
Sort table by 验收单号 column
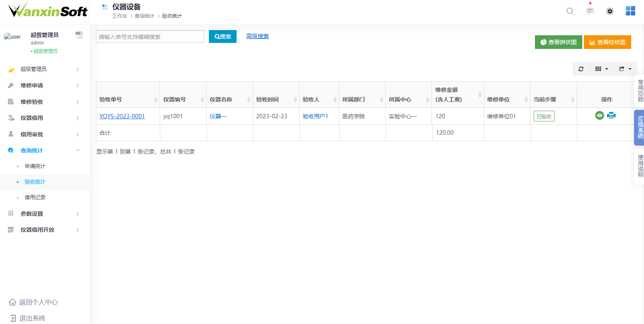click(128, 99)
